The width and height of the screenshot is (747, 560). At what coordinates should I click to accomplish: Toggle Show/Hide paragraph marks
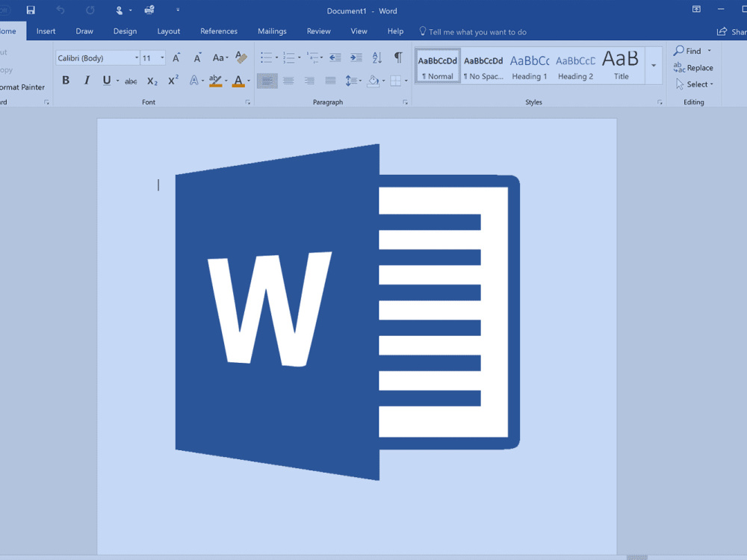(398, 57)
